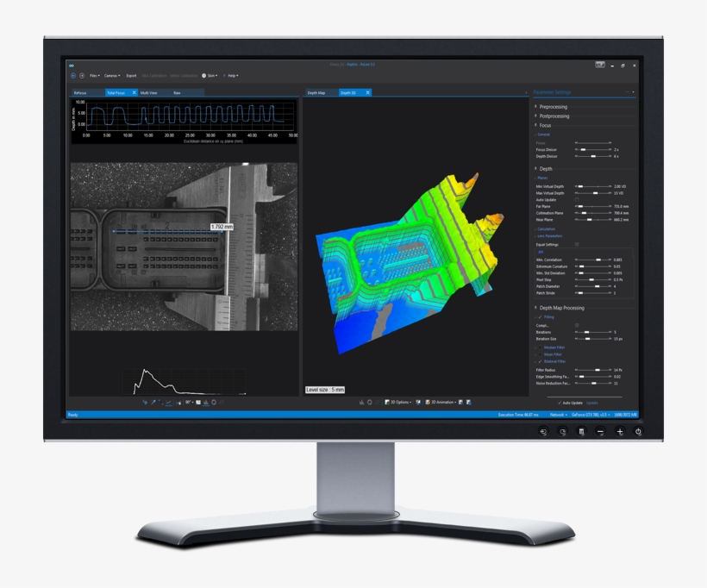
Task: Open the Cameras dropdown menu
Action: click(112, 76)
